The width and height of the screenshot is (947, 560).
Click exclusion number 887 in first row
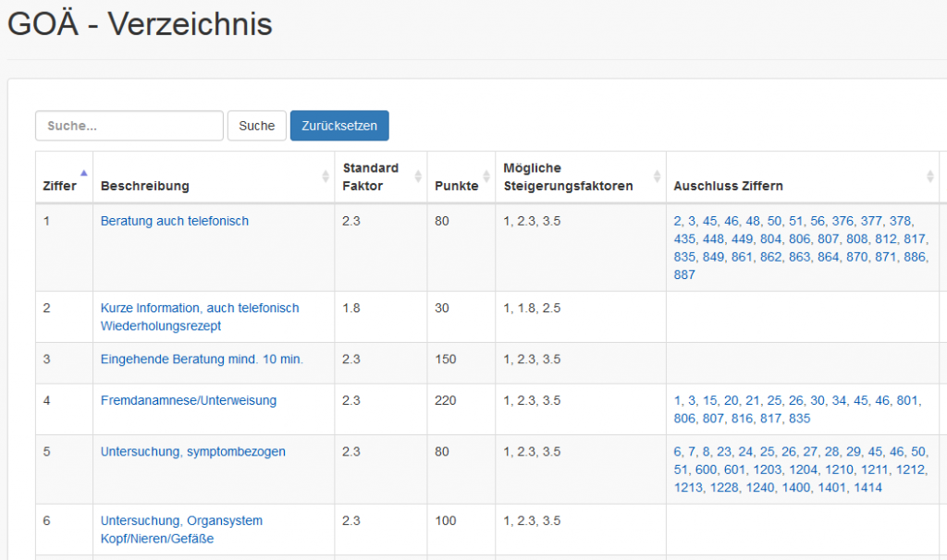coord(684,274)
